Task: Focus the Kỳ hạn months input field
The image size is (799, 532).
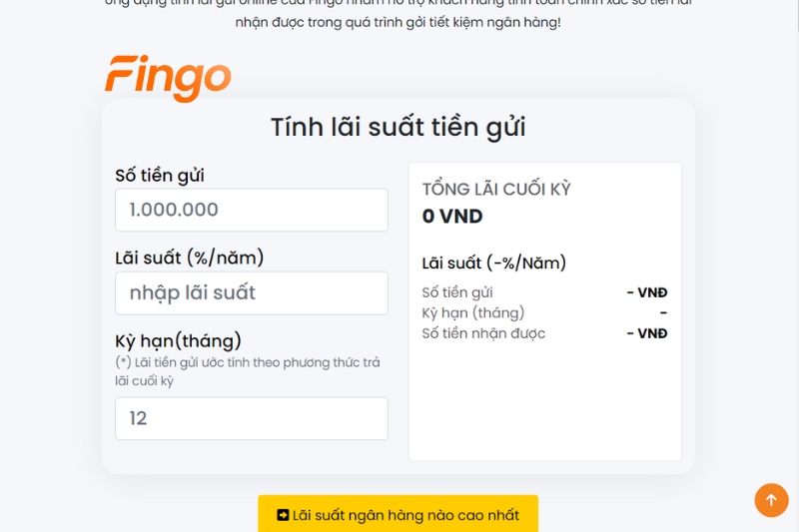Action: pos(252,418)
